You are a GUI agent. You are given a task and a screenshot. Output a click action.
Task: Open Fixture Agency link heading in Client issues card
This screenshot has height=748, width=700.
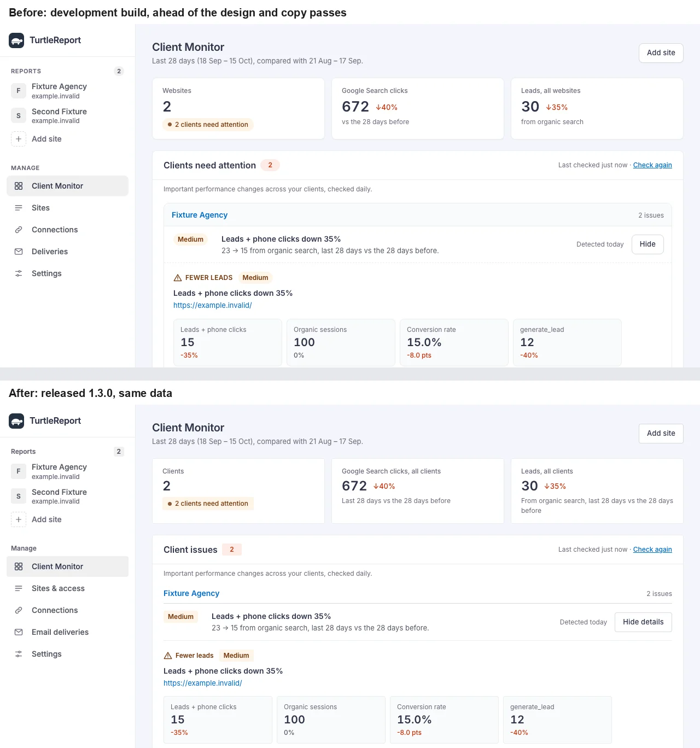pos(191,593)
